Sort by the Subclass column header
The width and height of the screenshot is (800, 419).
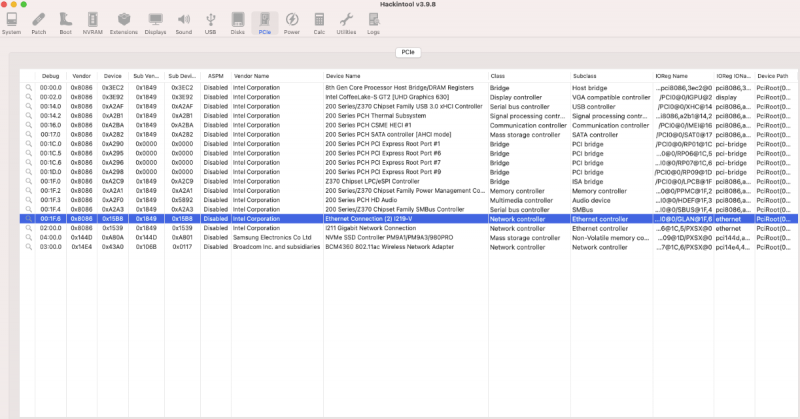click(611, 76)
